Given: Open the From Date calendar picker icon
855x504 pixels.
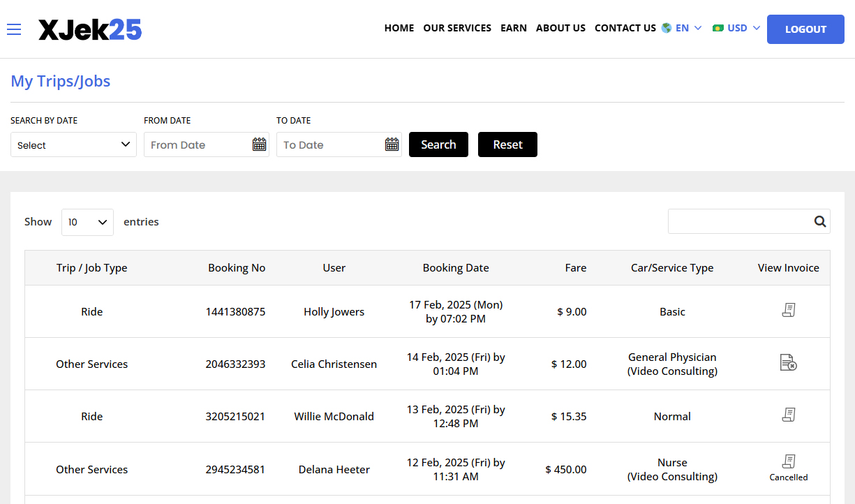Looking at the screenshot, I should pyautogui.click(x=259, y=144).
